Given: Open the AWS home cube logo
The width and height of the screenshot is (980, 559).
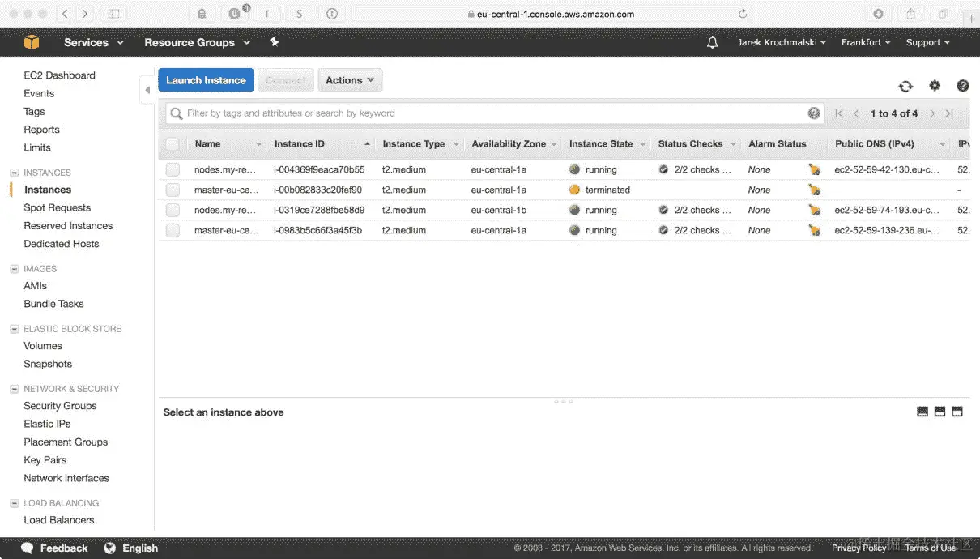Looking at the screenshot, I should pyautogui.click(x=32, y=42).
